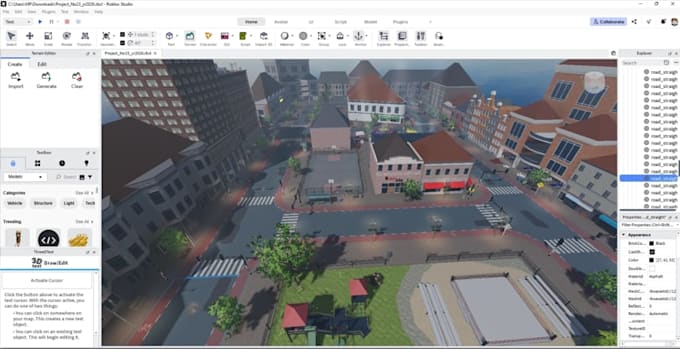Click the Import terrain icon

(16, 80)
